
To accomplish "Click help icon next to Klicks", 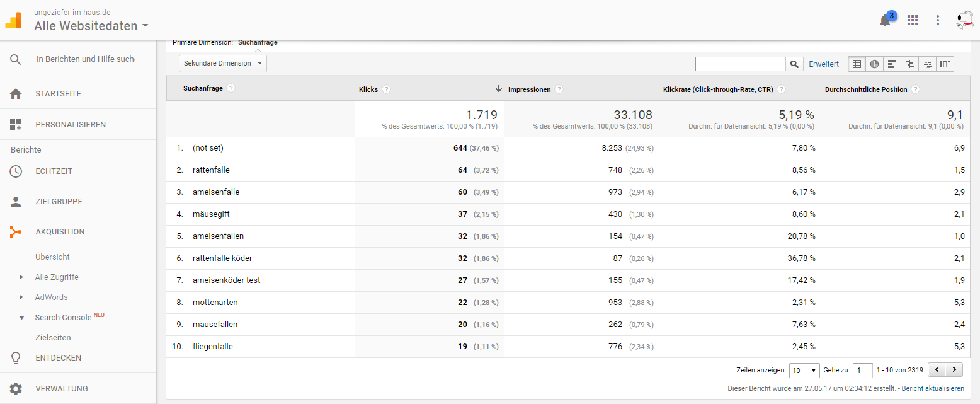I will 386,89.
